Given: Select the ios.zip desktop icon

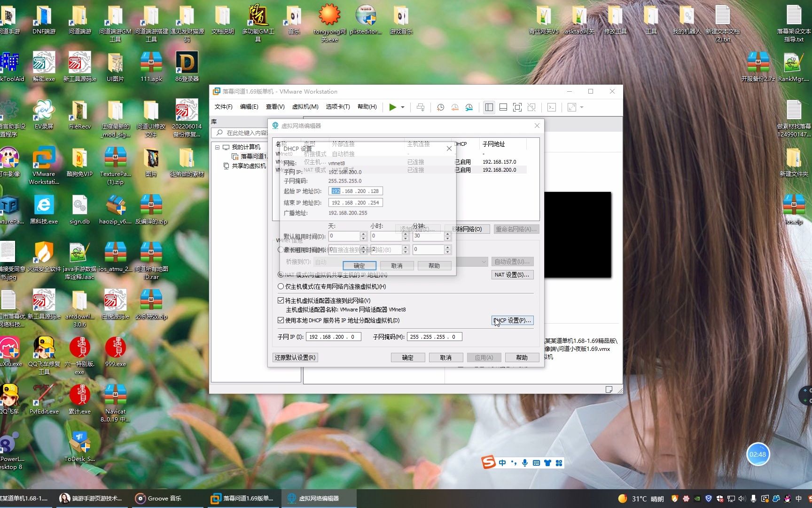Looking at the screenshot, I should tap(794, 209).
